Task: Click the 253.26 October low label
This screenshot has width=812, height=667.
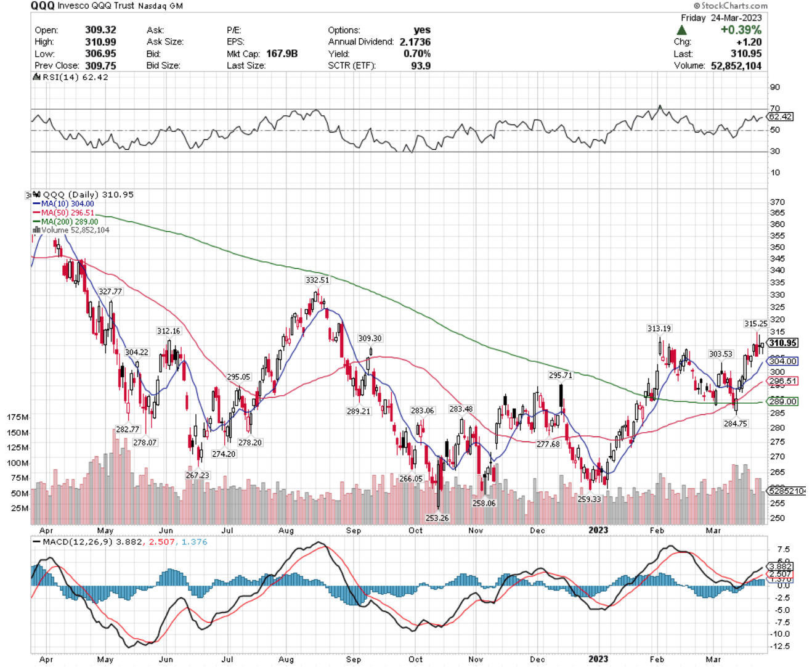Action: click(437, 518)
